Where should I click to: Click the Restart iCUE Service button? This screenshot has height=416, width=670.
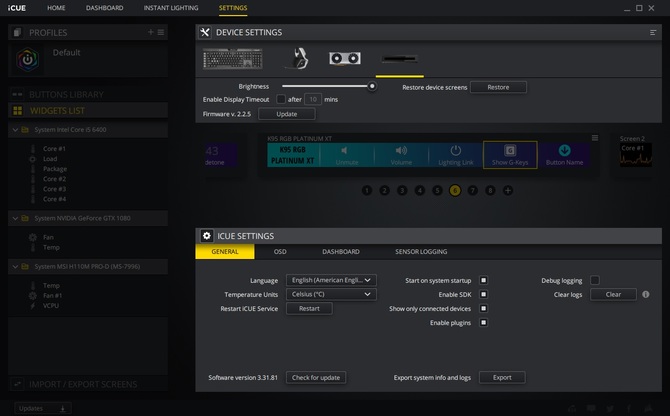309,308
